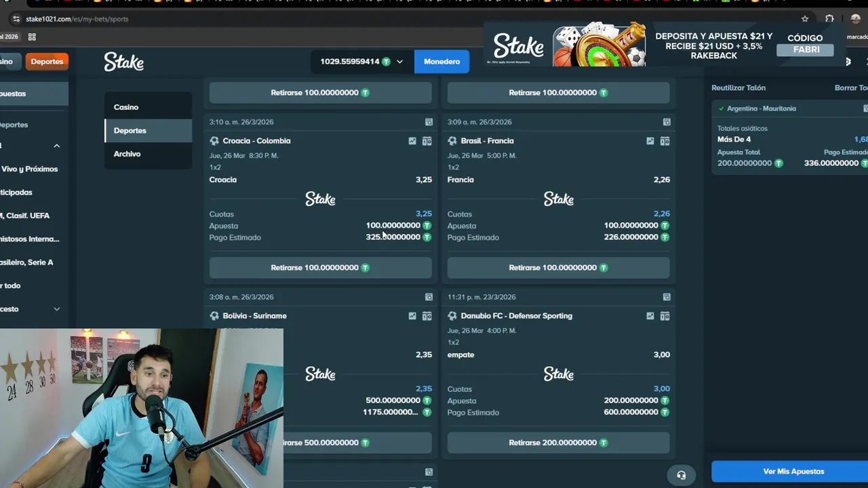
Task: Open the Monedero wallet button
Action: [x=441, y=62]
